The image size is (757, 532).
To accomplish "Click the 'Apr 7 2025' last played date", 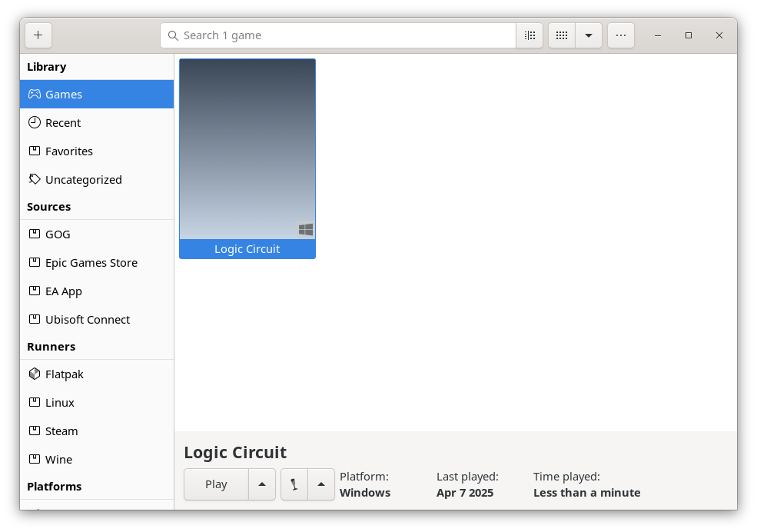I will [465, 493].
